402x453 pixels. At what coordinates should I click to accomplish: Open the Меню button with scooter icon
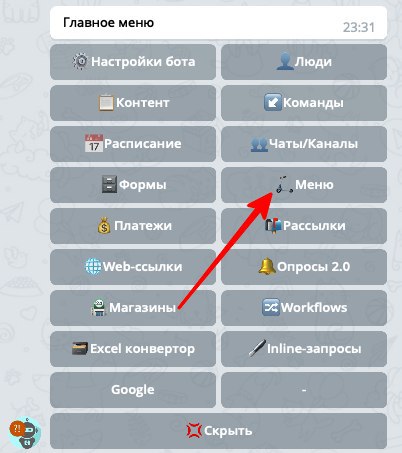[x=304, y=185]
